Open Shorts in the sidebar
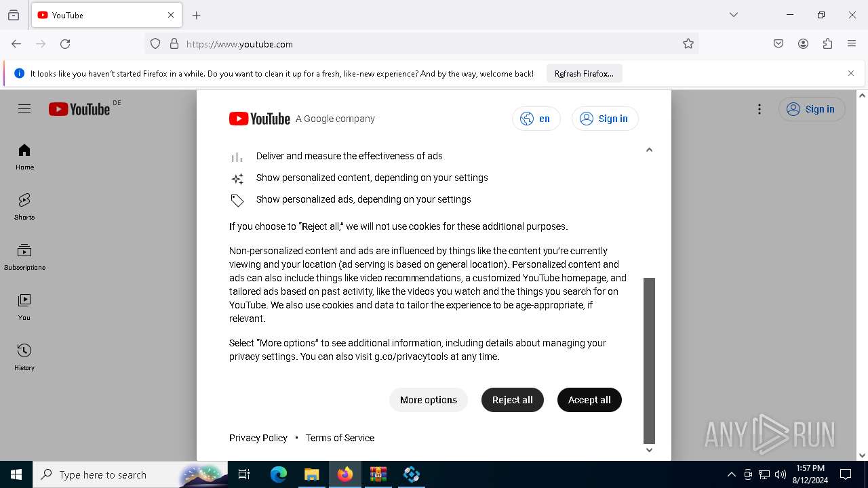The width and height of the screenshot is (868, 488). coord(24,207)
